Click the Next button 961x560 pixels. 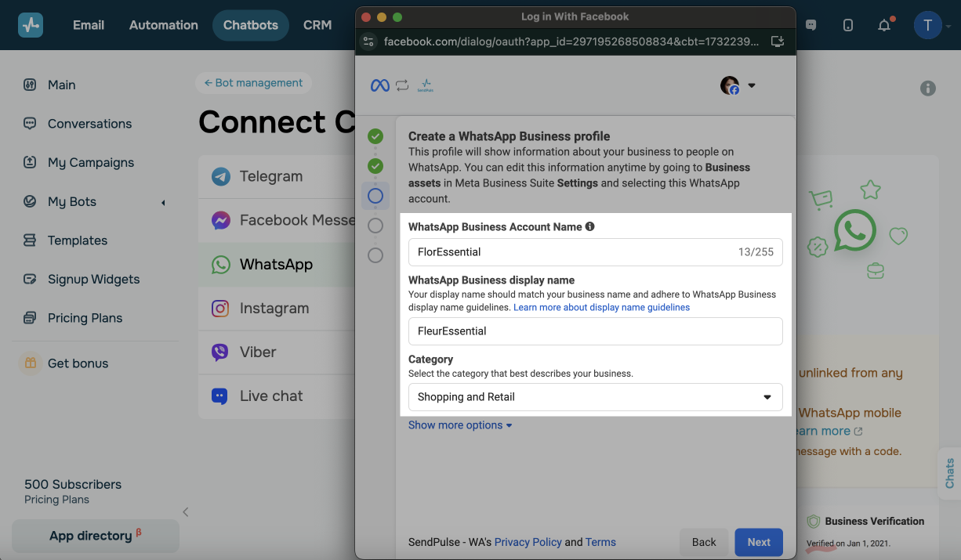(x=758, y=542)
